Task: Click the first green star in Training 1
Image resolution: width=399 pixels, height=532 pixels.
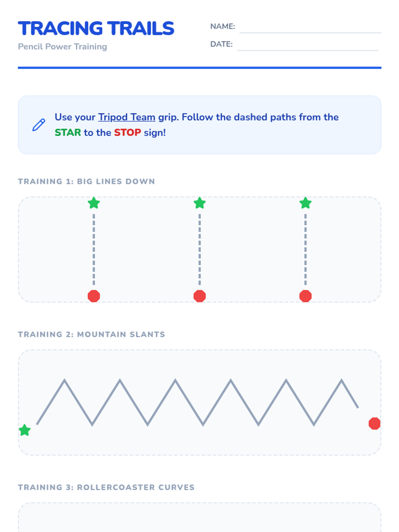Action: [x=94, y=203]
